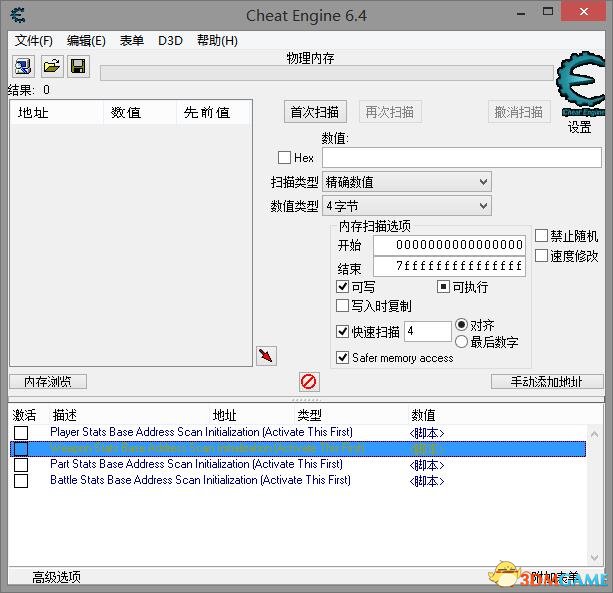Open 内存浏览 memory view button

pyautogui.click(x=48, y=382)
